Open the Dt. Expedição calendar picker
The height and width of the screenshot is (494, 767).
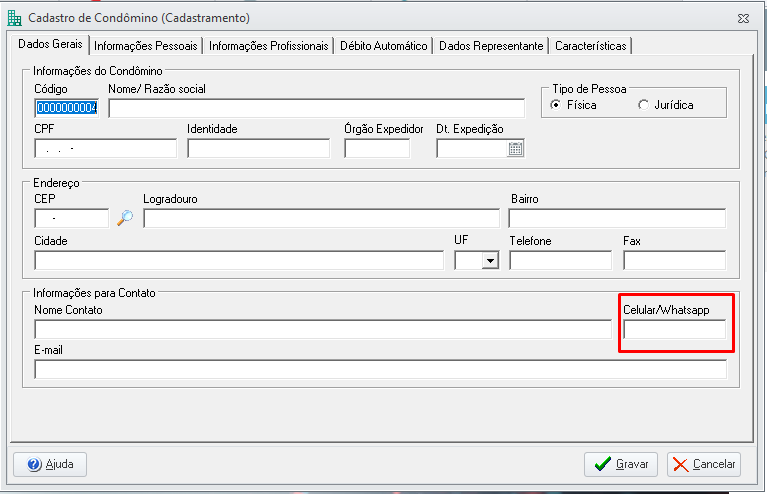[516, 149]
